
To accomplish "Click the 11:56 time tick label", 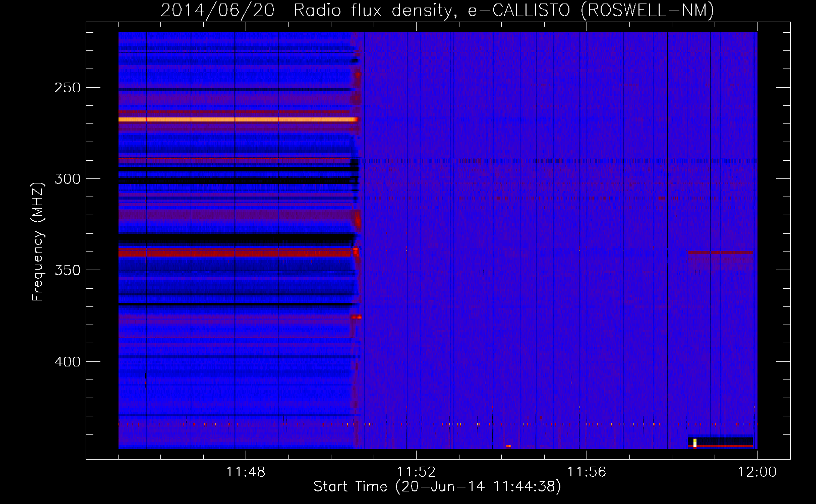I will point(587,472).
